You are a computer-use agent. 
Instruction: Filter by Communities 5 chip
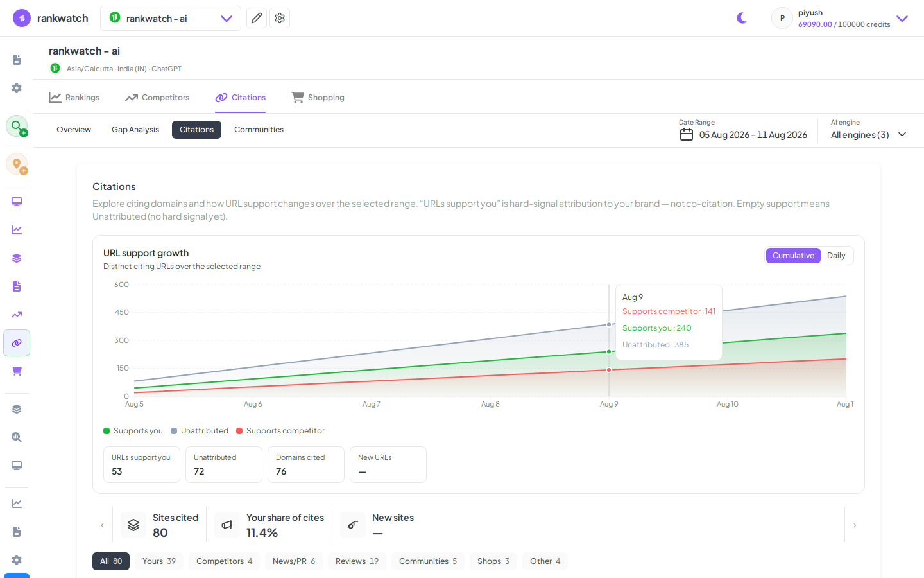click(428, 561)
